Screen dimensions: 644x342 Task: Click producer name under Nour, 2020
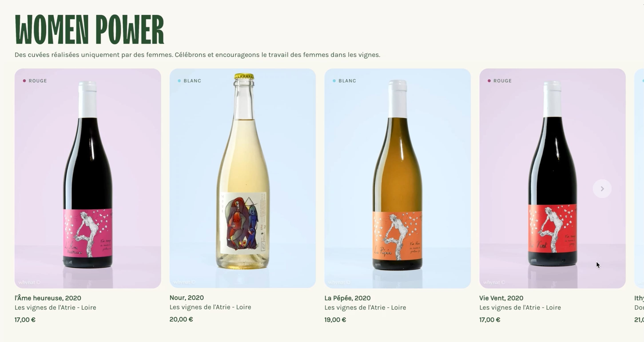[x=210, y=307]
